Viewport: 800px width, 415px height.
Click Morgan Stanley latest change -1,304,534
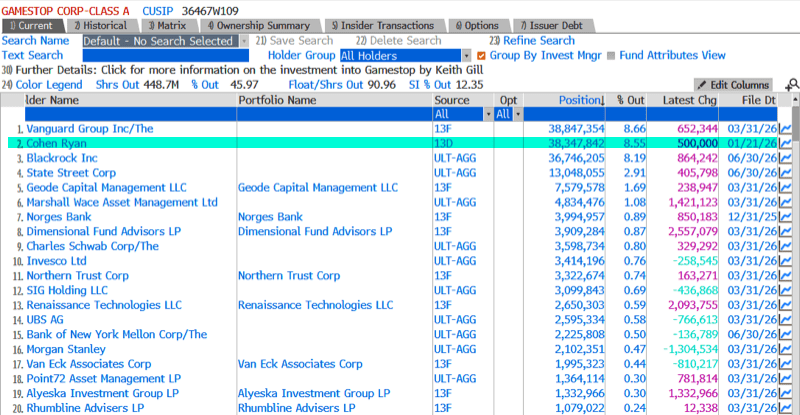click(x=690, y=349)
